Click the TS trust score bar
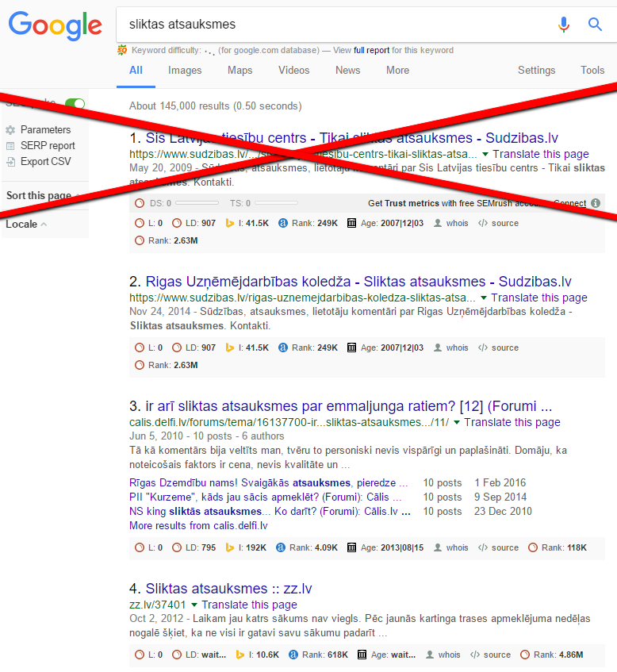This screenshot has height=672, width=617. click(x=276, y=203)
